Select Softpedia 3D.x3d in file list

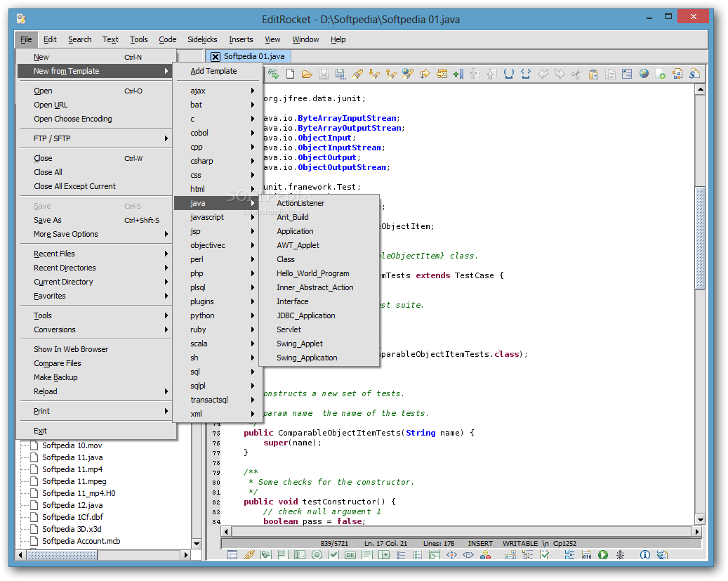click(x=72, y=529)
